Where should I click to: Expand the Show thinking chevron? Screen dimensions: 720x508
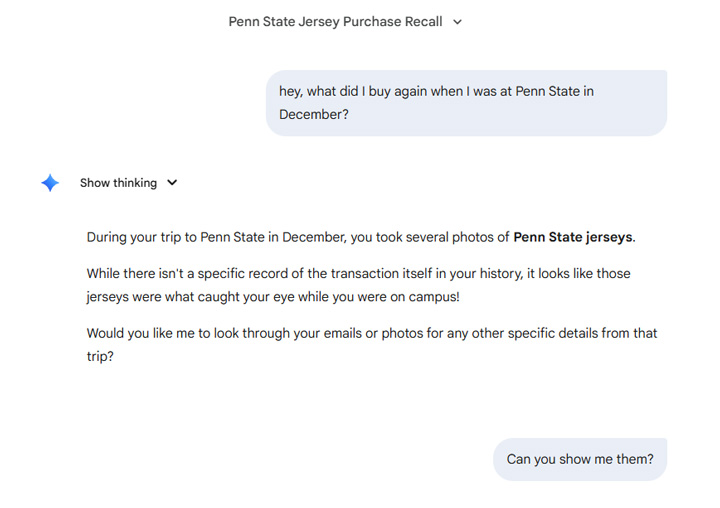pos(172,183)
